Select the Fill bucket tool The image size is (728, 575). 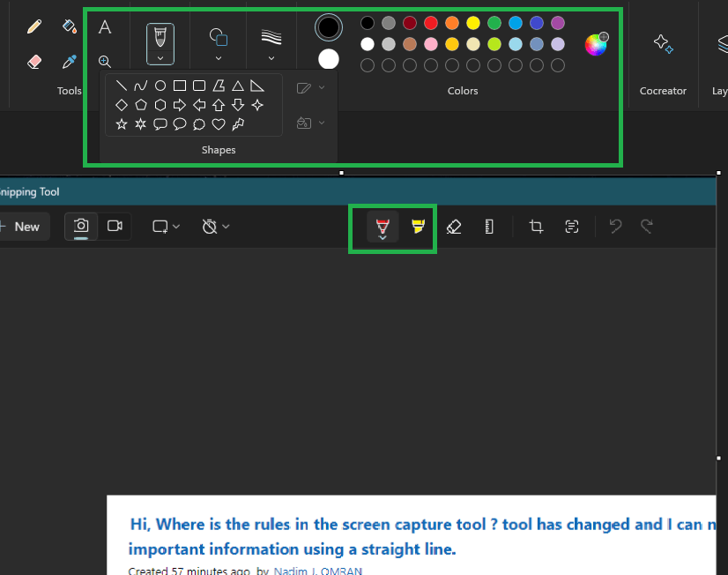click(69, 26)
